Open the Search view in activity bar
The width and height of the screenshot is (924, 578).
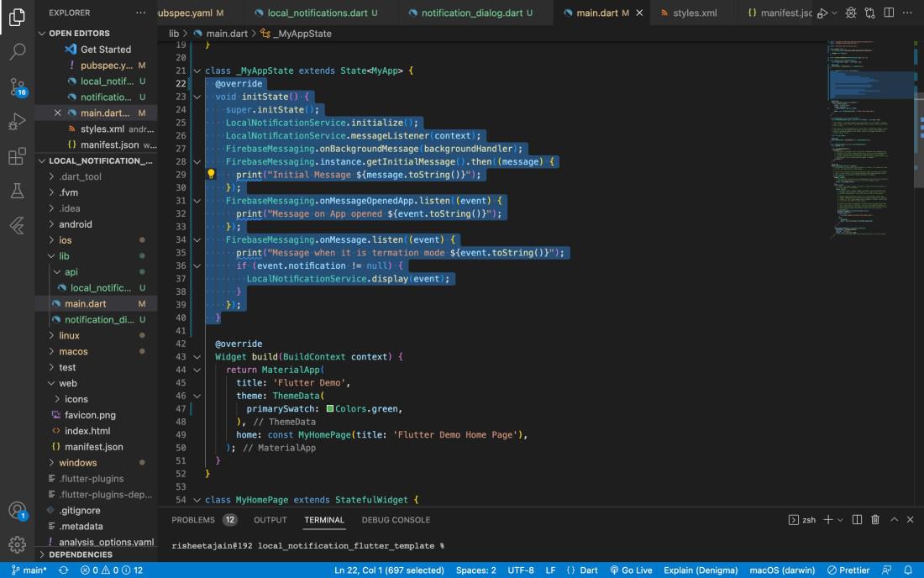coord(17,52)
